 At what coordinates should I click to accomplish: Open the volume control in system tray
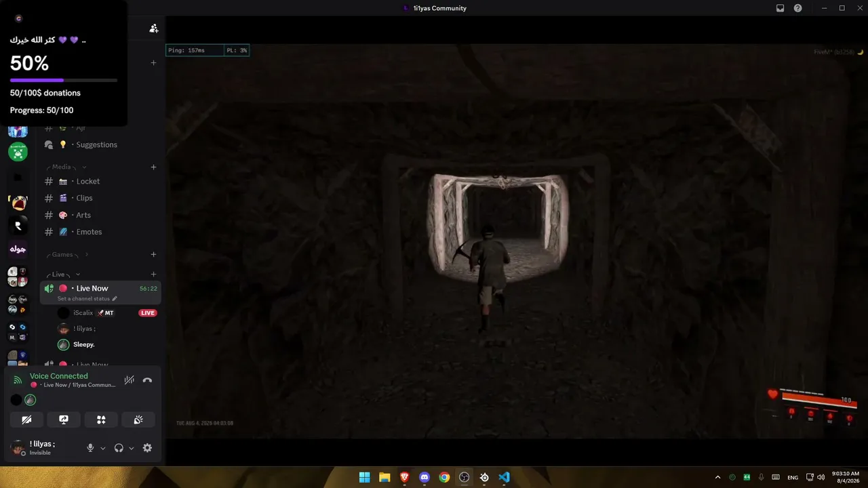(821, 477)
